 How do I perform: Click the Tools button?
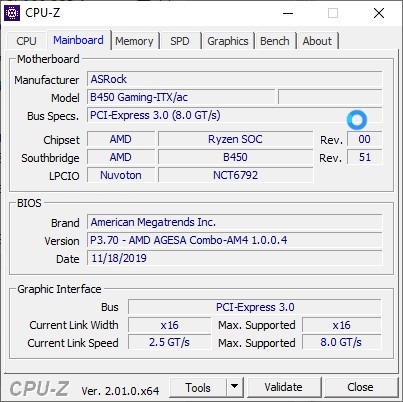pyautogui.click(x=198, y=387)
